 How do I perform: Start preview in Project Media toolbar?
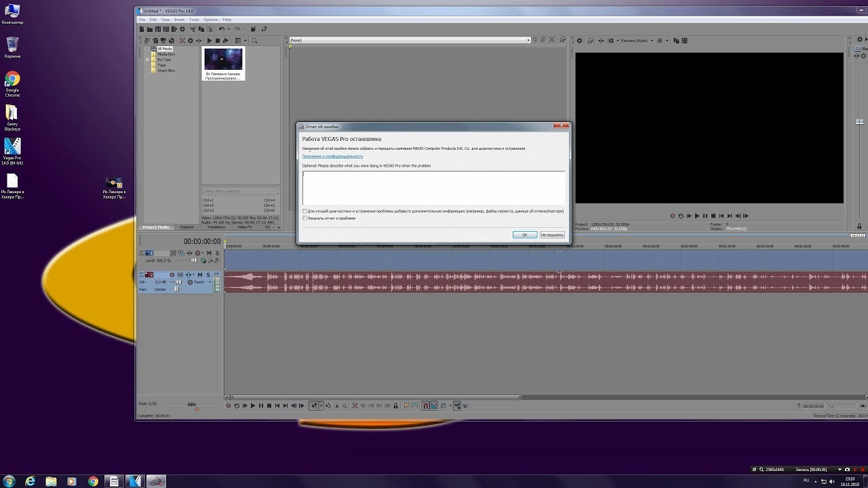[x=210, y=41]
